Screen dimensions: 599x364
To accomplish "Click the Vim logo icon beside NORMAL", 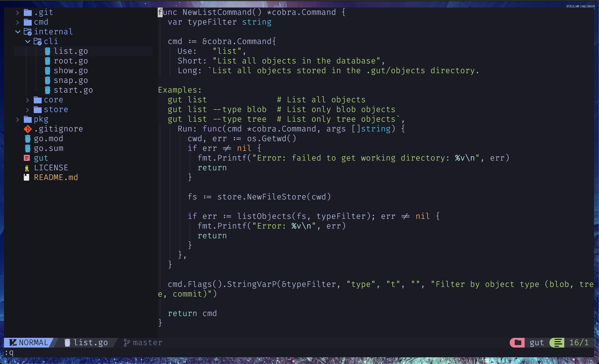I will [13, 343].
